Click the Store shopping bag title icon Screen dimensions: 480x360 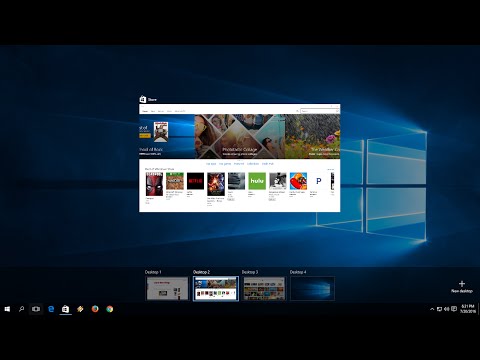(x=143, y=99)
